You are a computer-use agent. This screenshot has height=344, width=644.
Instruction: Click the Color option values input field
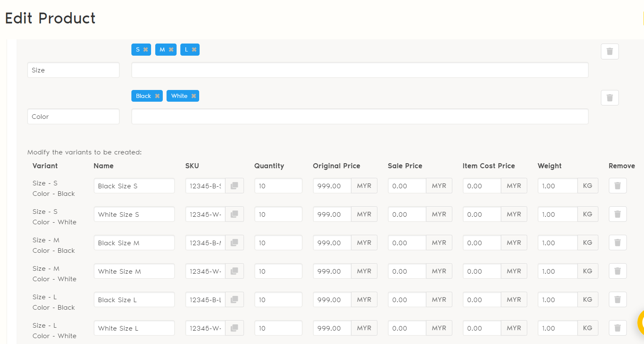click(x=359, y=116)
